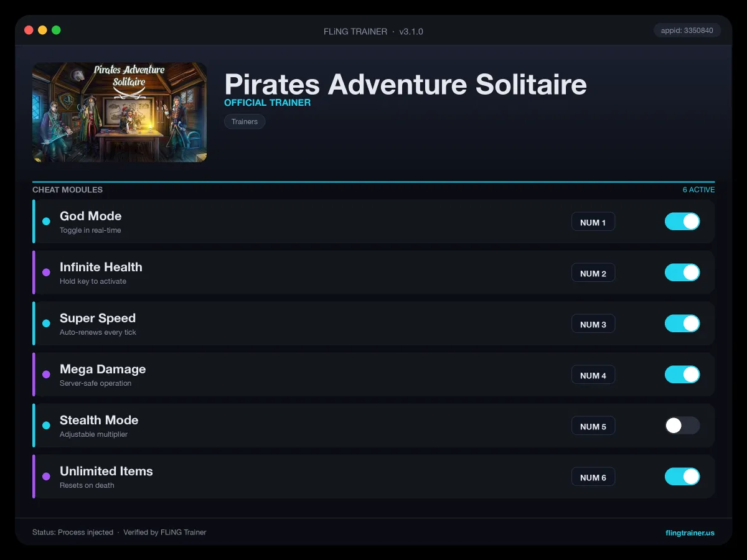Screen dimensions: 747x560
Task: Select the NUM 3 hotkey badge
Action: (x=593, y=324)
